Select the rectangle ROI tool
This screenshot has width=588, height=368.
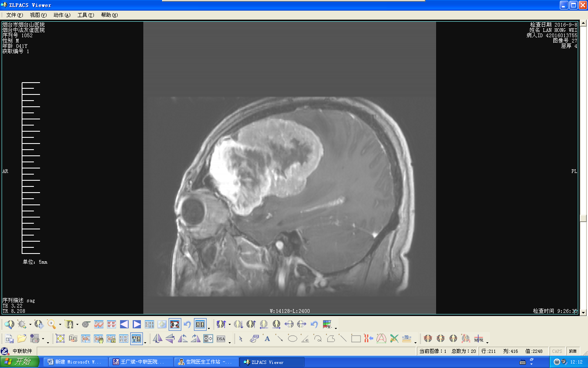356,339
